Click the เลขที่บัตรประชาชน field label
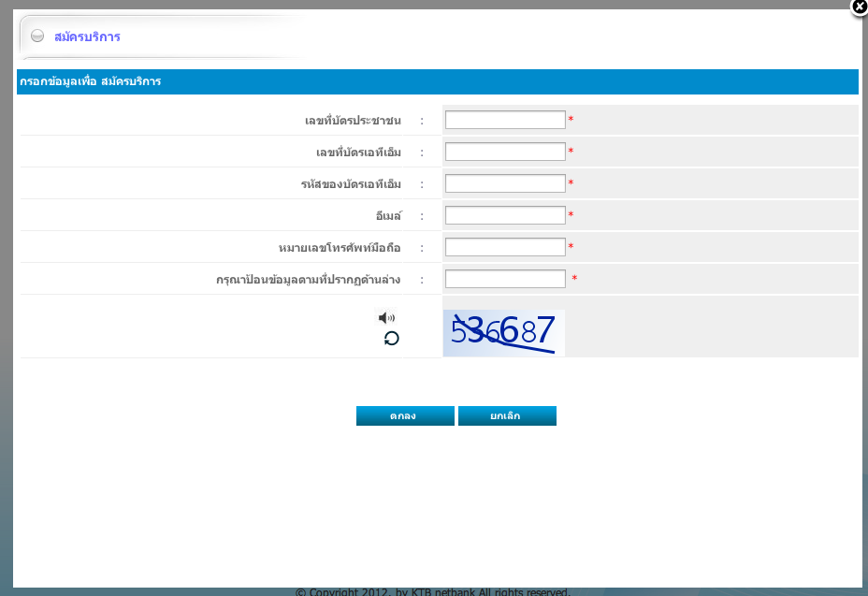 coord(353,121)
